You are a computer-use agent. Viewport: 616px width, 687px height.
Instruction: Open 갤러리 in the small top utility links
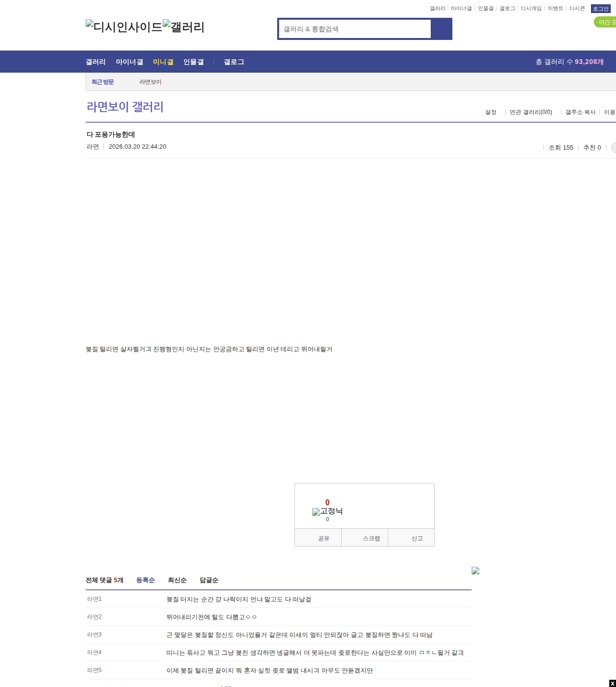437,9
